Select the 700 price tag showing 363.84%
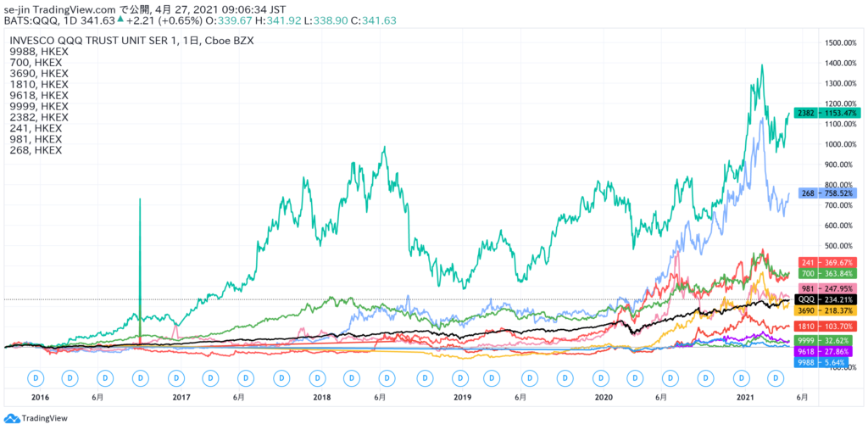Image resolution: width=868 pixels, height=430 pixels. 827,273
